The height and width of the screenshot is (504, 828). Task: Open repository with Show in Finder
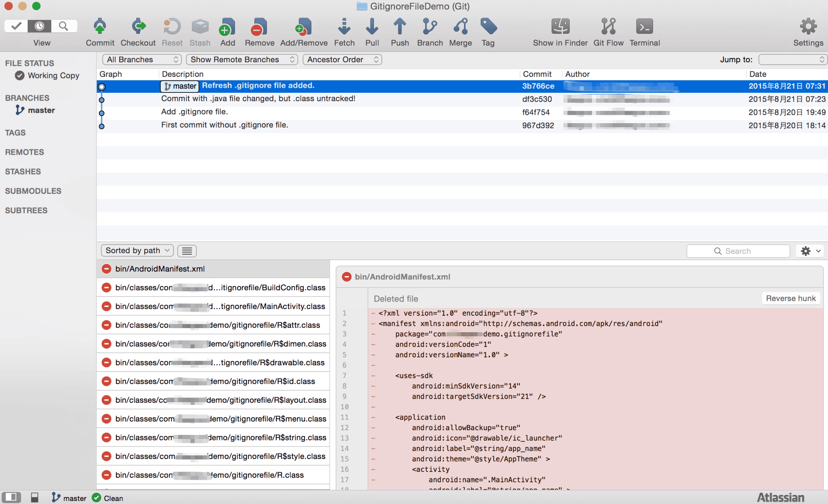(x=560, y=27)
